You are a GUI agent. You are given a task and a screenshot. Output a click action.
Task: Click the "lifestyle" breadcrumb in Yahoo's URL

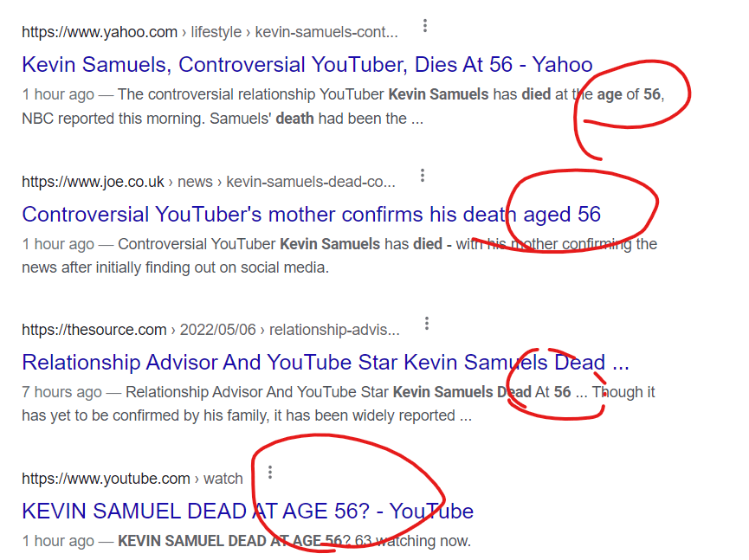click(x=216, y=33)
